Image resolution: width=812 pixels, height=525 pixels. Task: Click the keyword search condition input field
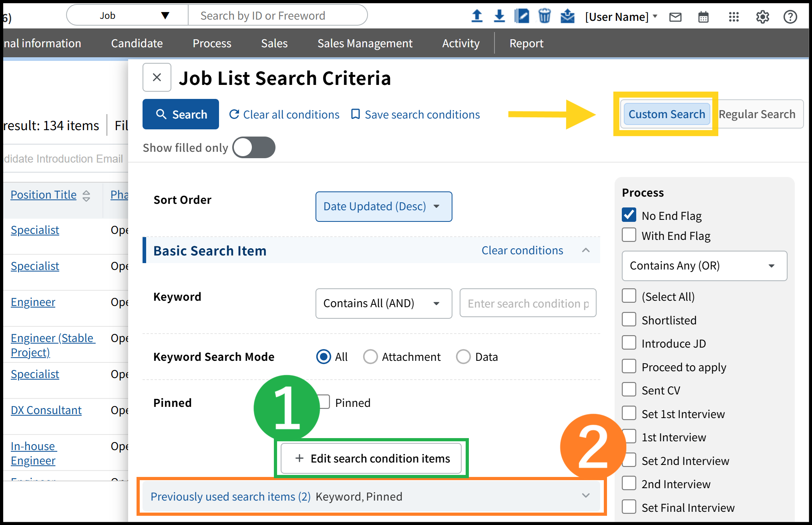click(528, 304)
